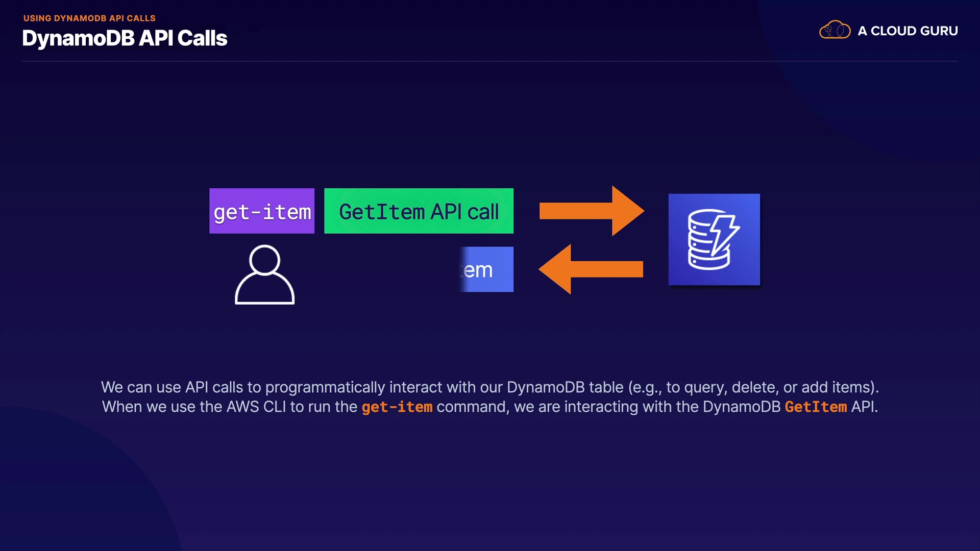Viewport: 980px width, 551px height.
Task: Click the right-pointing orange arrow
Action: click(592, 211)
